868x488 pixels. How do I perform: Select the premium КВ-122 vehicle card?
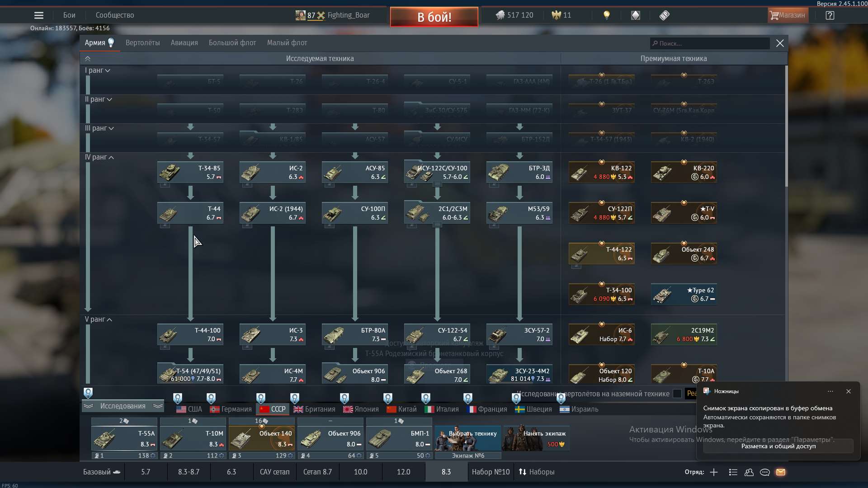pyautogui.click(x=602, y=173)
